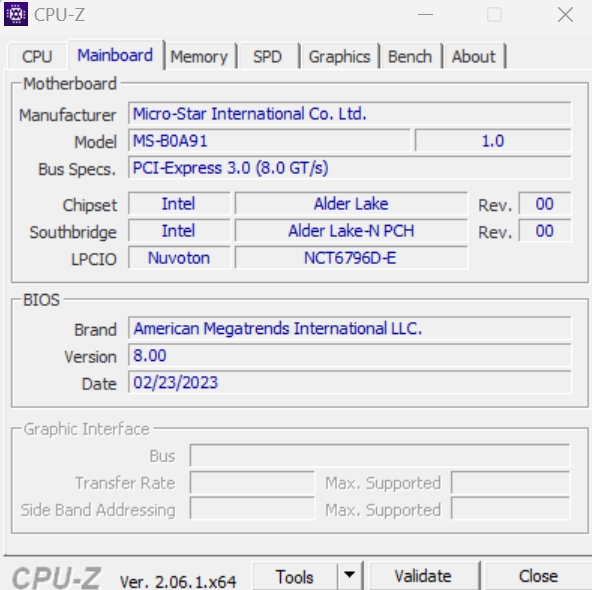Open the About tab
Image resolution: width=592 pixels, height=590 pixels.
pos(474,57)
